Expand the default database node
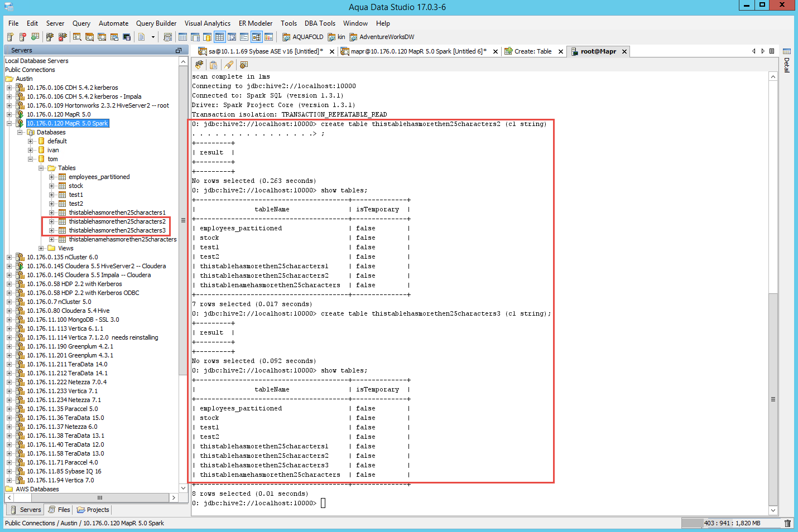 coord(30,141)
